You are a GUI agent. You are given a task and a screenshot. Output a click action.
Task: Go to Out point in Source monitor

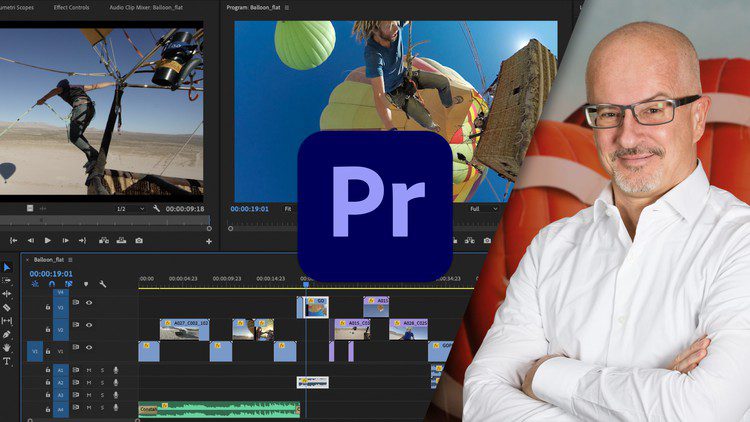click(82, 241)
